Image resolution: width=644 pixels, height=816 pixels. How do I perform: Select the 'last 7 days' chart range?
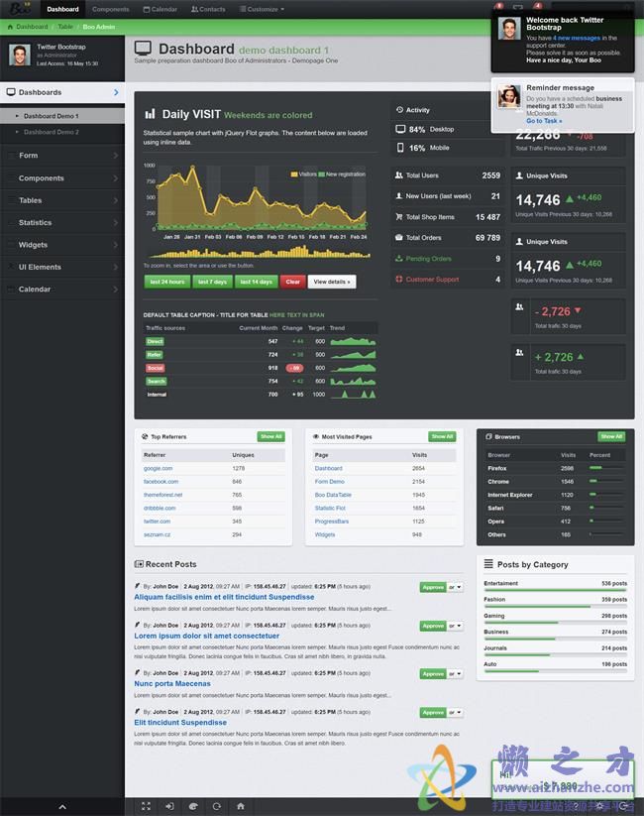coord(212,282)
